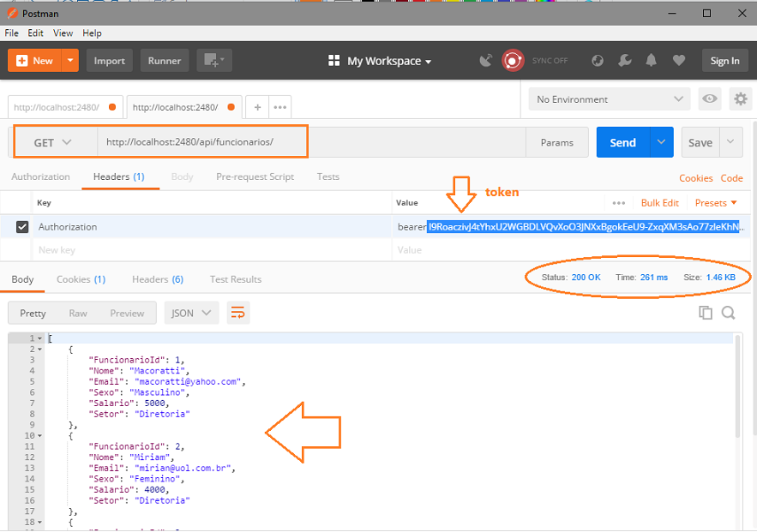Click the "macoratti@yahoo.com" email value
This screenshot has height=532, width=757.
188,381
